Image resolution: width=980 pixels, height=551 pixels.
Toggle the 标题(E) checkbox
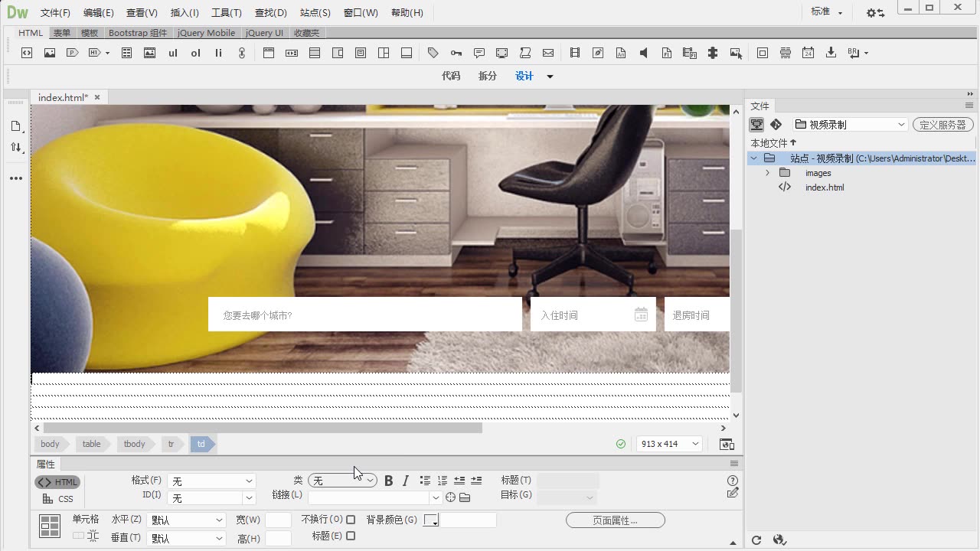coord(351,536)
